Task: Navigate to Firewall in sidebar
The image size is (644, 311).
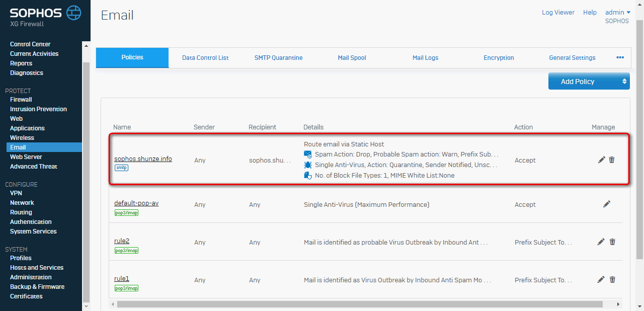Action: (21, 100)
